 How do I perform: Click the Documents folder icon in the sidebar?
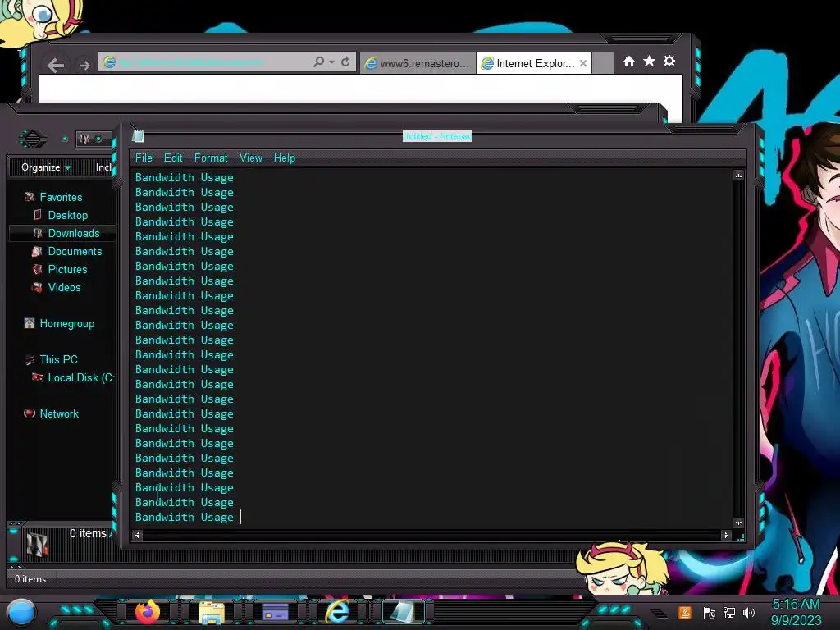pyautogui.click(x=37, y=251)
